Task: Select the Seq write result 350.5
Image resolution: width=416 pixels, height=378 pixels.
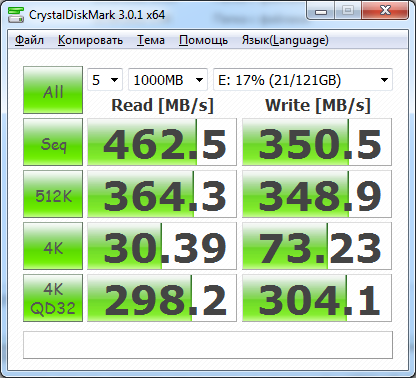Action: 317,142
